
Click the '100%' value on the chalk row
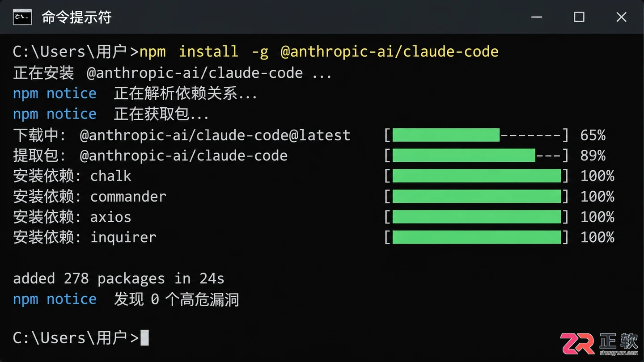(x=597, y=176)
